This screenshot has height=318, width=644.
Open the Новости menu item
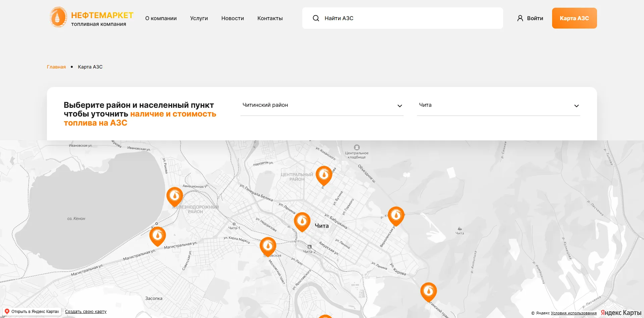232,18
